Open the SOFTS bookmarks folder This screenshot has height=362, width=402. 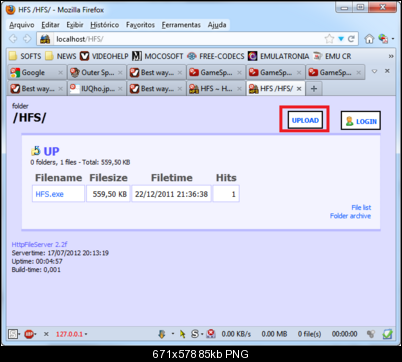point(25,56)
